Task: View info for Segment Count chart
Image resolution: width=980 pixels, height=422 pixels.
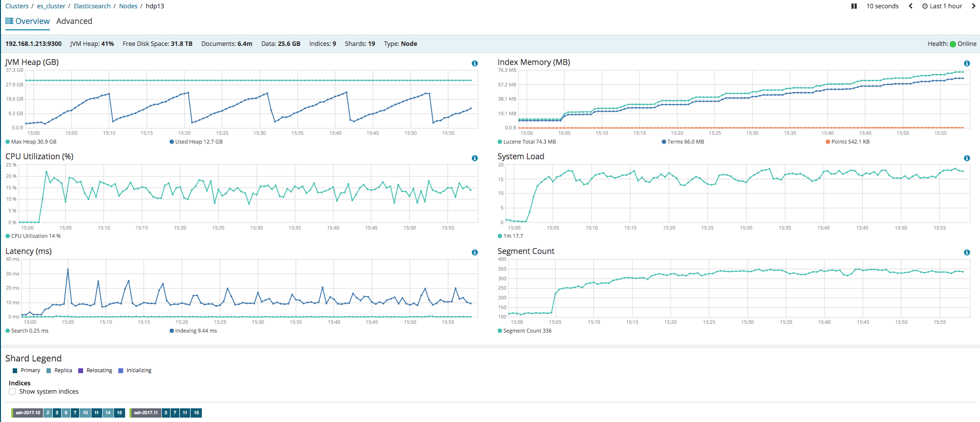Action: pos(967,253)
